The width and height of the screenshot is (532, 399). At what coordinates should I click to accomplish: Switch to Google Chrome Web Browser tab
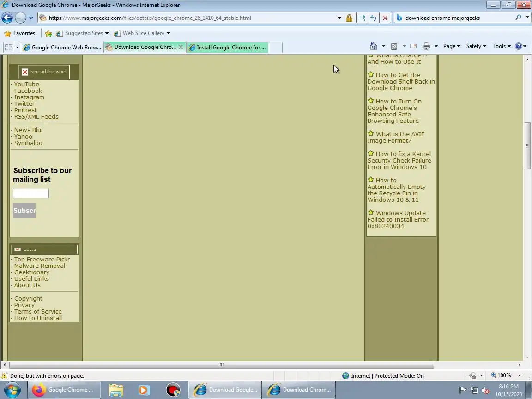62,48
